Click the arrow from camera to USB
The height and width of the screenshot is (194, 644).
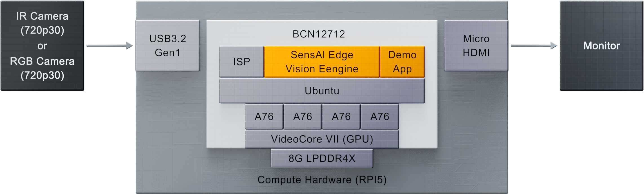pos(110,45)
